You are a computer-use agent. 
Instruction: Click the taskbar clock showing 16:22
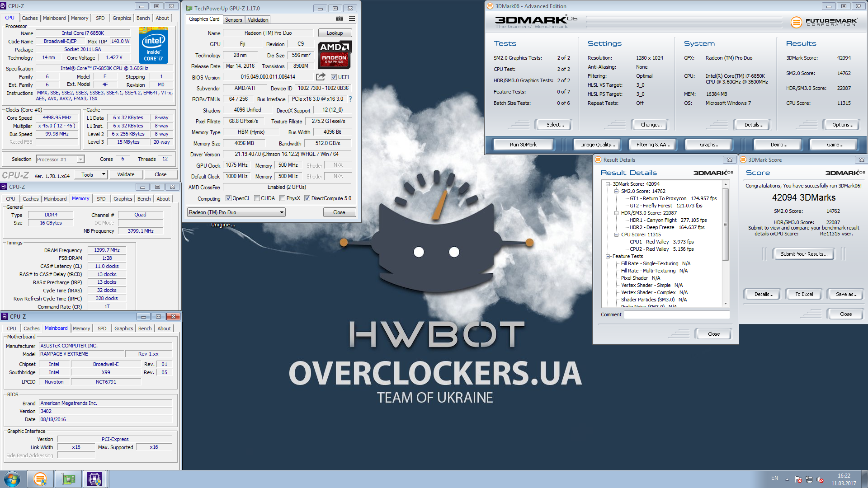(844, 479)
